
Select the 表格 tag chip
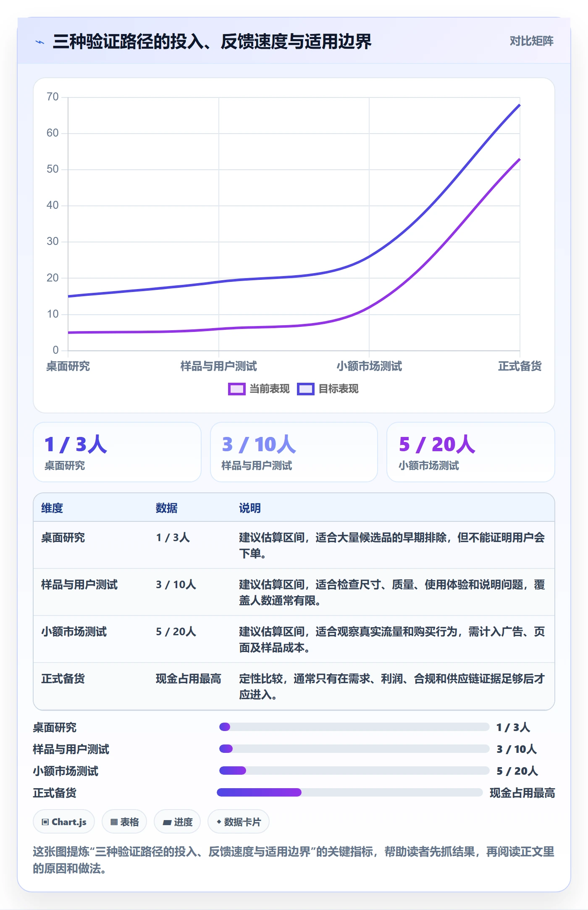click(x=124, y=821)
